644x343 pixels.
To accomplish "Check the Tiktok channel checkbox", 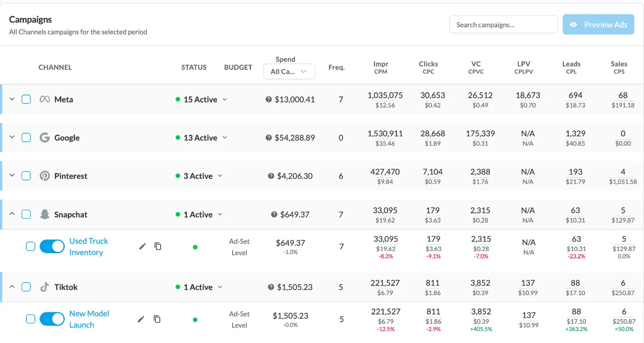I will [26, 287].
